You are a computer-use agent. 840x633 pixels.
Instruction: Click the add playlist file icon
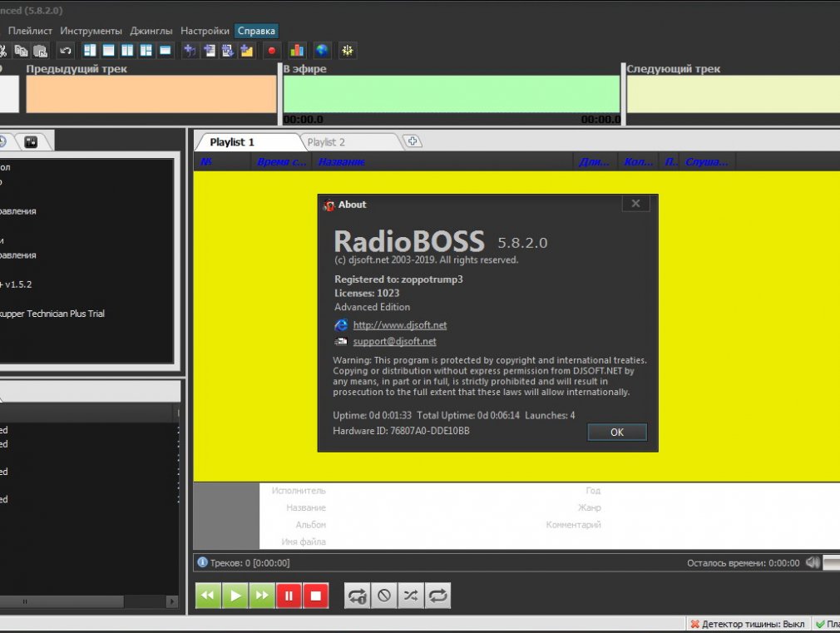click(209, 51)
